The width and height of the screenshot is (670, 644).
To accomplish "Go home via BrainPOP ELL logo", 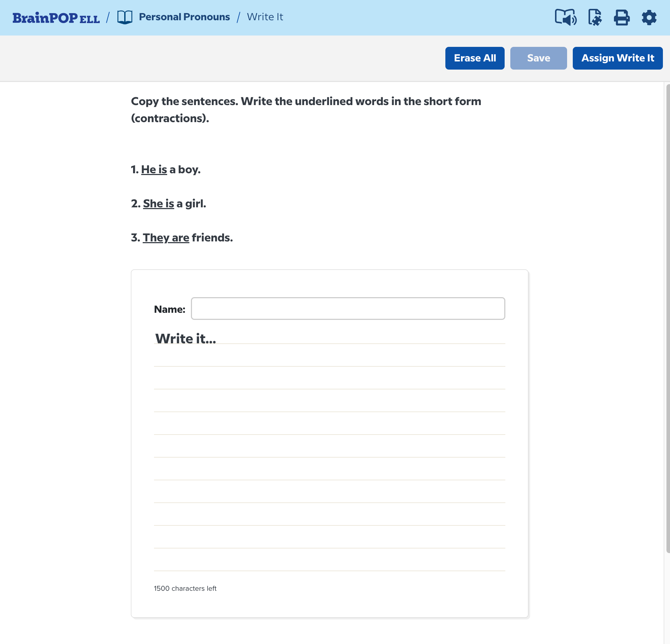I will pyautogui.click(x=56, y=17).
